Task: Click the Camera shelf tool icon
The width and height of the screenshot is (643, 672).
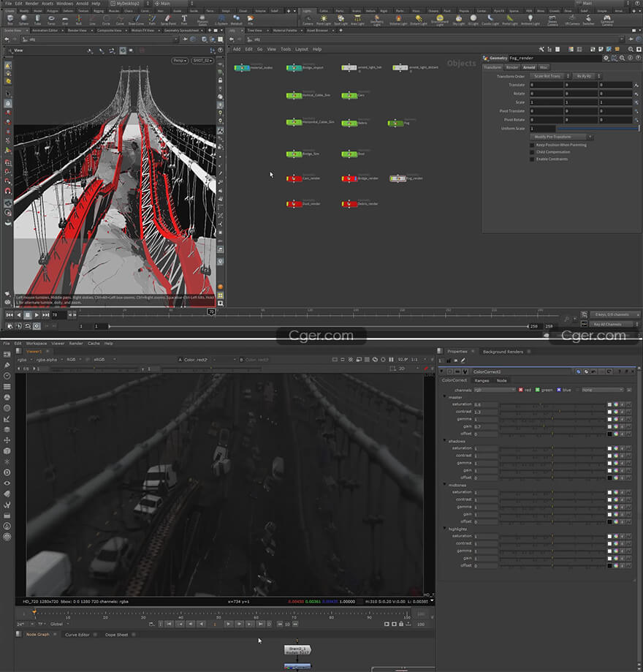Action: pyautogui.click(x=308, y=18)
